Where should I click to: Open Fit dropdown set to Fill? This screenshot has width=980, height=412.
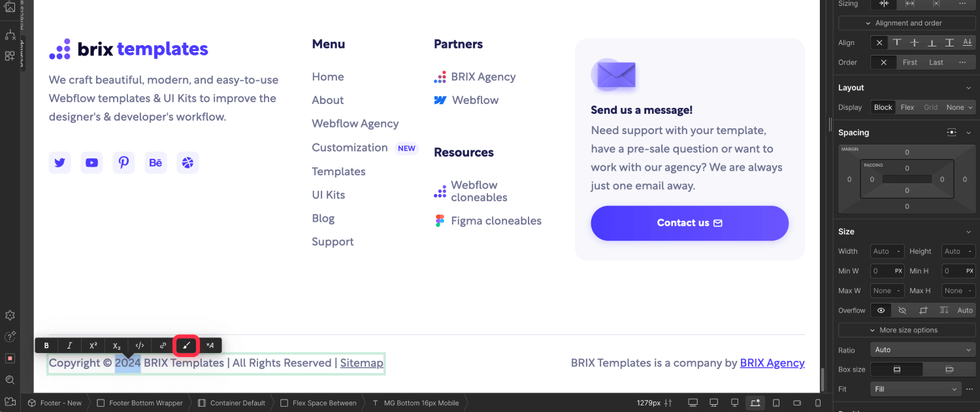915,389
